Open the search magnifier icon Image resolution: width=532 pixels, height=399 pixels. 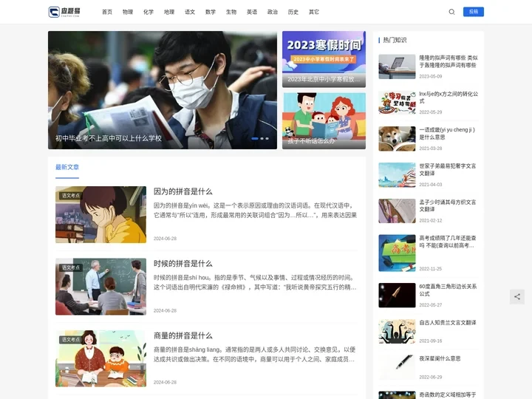click(x=451, y=12)
